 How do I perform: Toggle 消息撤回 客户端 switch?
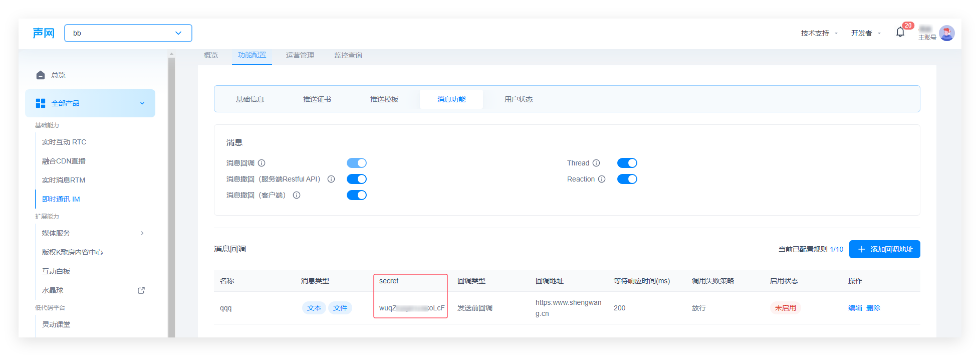357,195
